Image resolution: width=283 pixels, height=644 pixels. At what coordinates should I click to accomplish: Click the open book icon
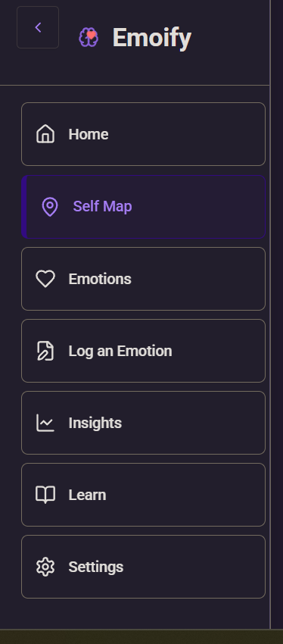[45, 495]
